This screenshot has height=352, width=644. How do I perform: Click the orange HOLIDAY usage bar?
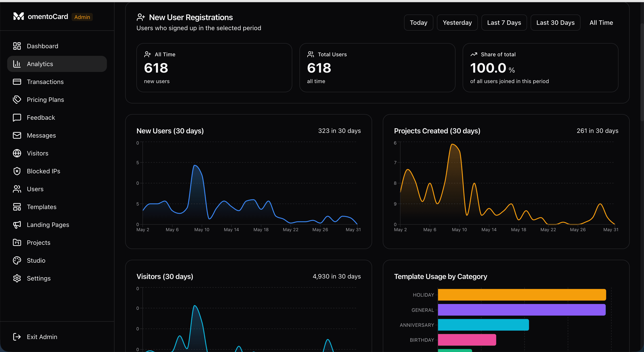coord(522,295)
